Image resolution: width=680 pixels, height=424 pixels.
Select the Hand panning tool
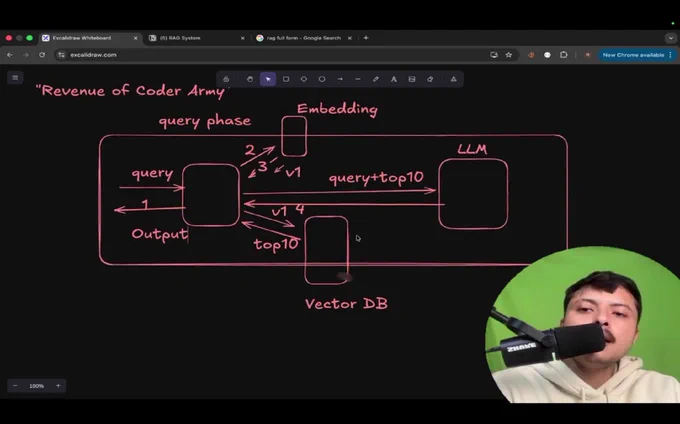250,79
